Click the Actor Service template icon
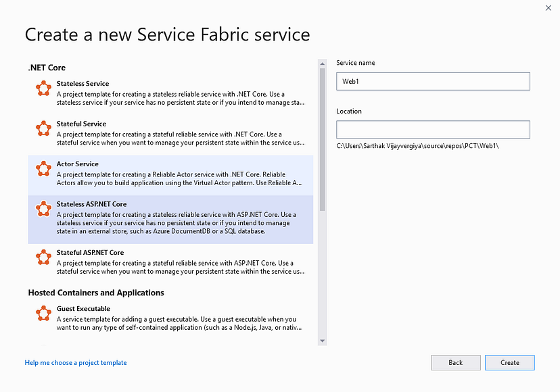The image size is (560, 392). pos(43,168)
